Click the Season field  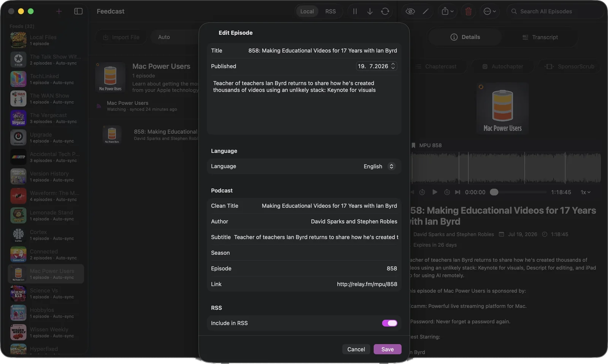[x=304, y=253]
